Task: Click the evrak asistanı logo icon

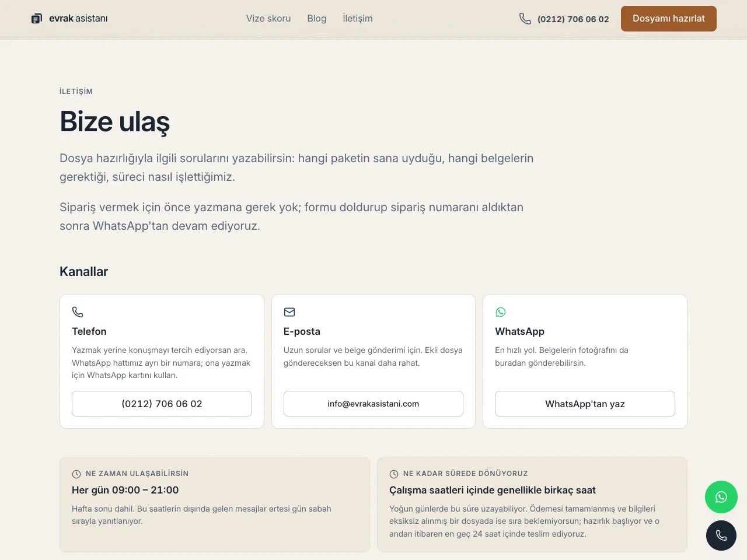Action: tap(37, 19)
